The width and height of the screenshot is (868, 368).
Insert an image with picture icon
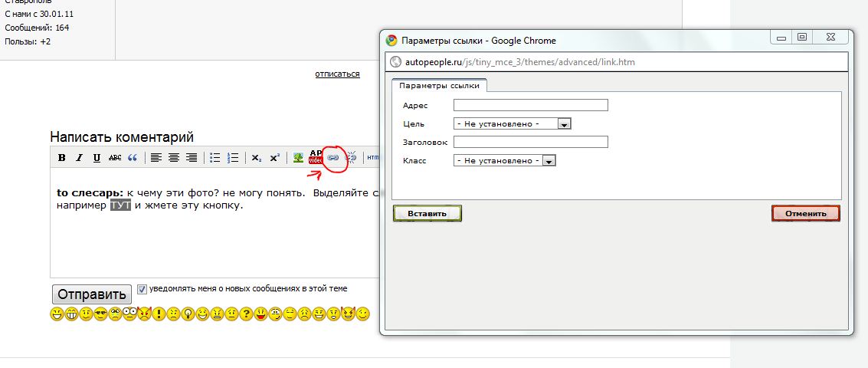298,158
